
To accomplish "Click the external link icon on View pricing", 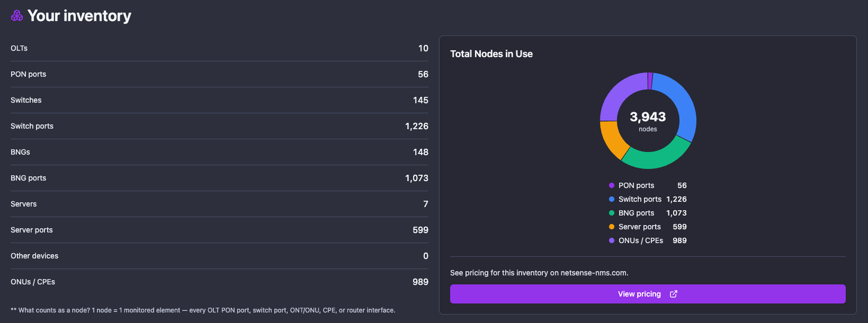I will click(674, 294).
